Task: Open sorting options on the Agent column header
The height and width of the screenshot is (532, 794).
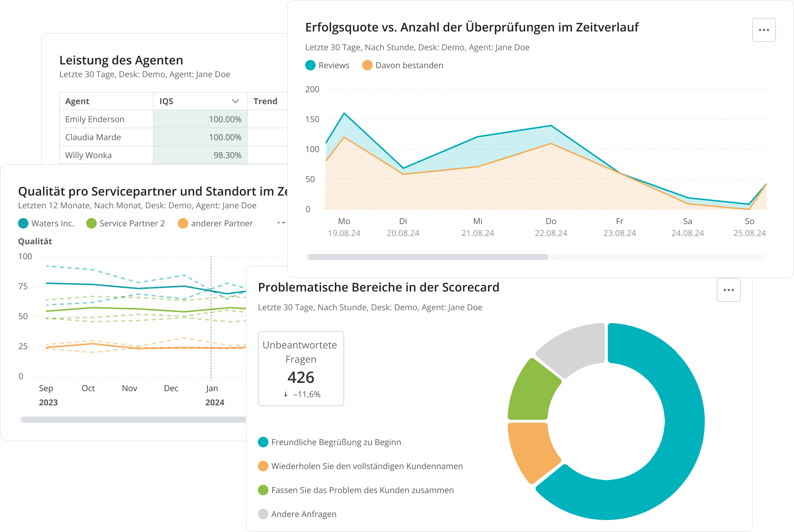Action: (77, 101)
